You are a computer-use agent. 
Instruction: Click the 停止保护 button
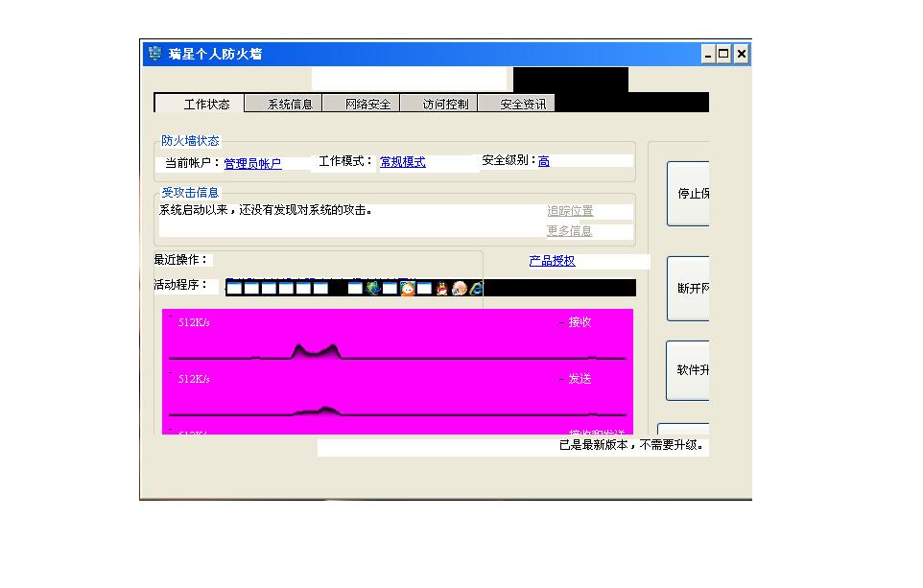tap(688, 194)
